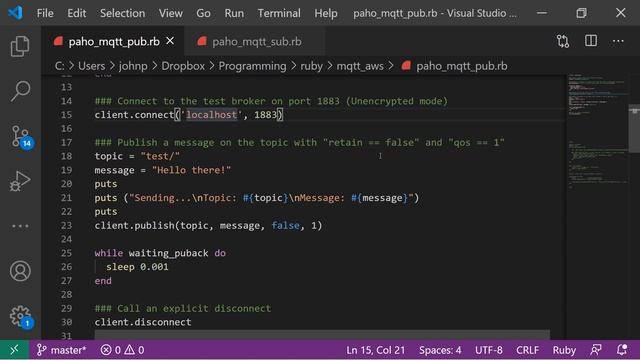Click the 'Publish a message' comment line

300,142
